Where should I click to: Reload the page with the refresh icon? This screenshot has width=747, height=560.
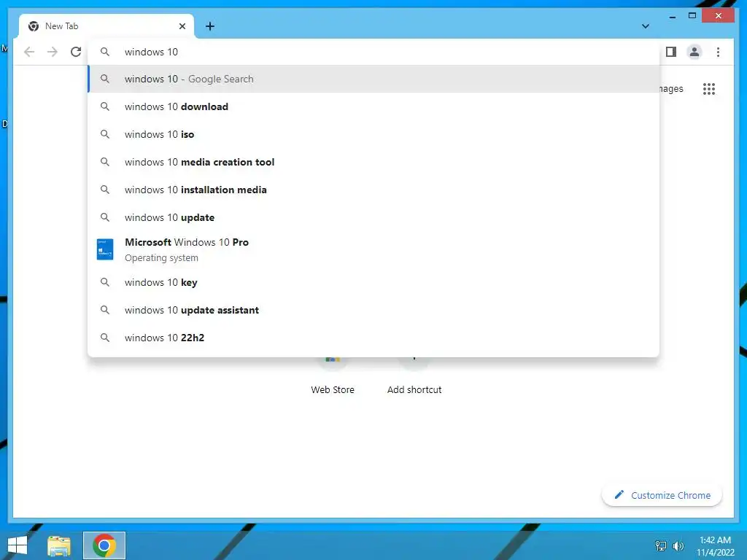[76, 52]
